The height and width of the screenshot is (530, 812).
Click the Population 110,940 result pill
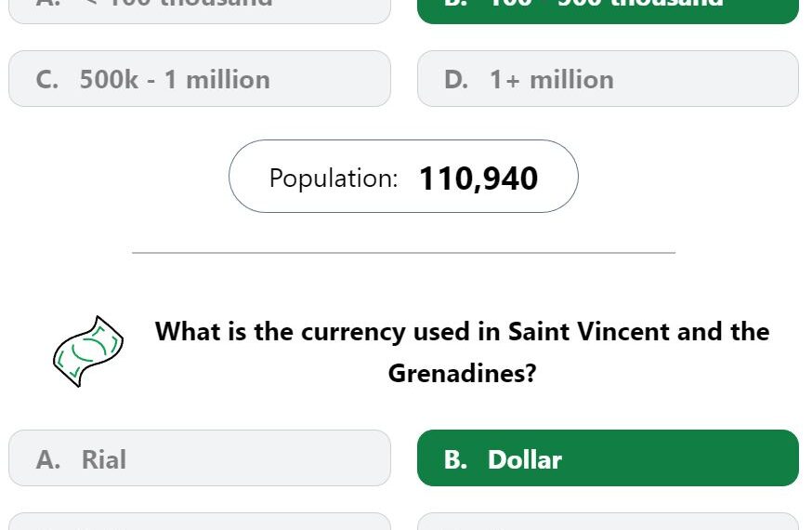coord(403,176)
